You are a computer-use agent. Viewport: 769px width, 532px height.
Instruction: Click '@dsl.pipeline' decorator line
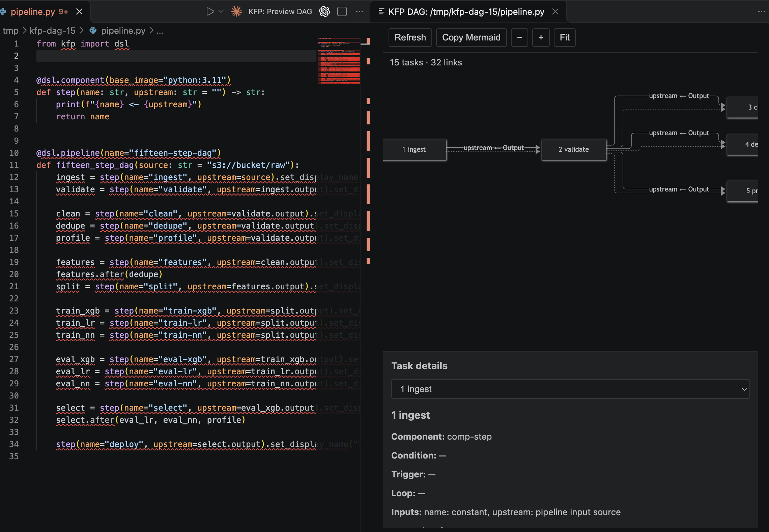pos(129,153)
